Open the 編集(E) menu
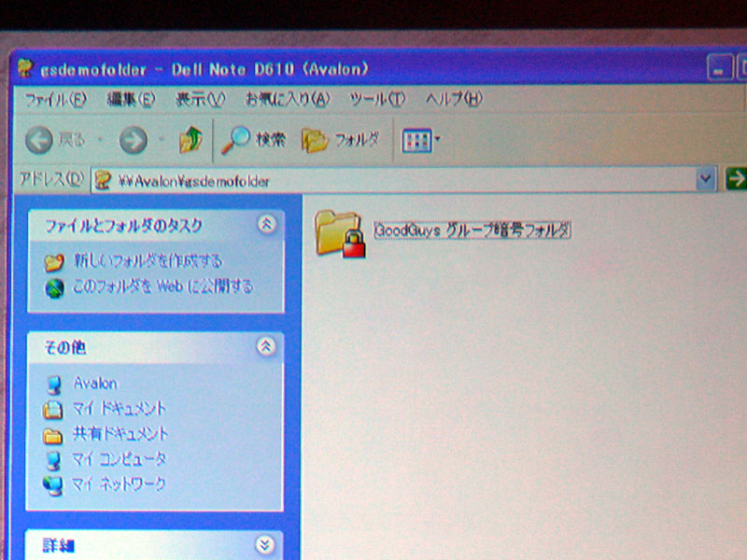Image resolution: width=747 pixels, height=560 pixels. 131,99
